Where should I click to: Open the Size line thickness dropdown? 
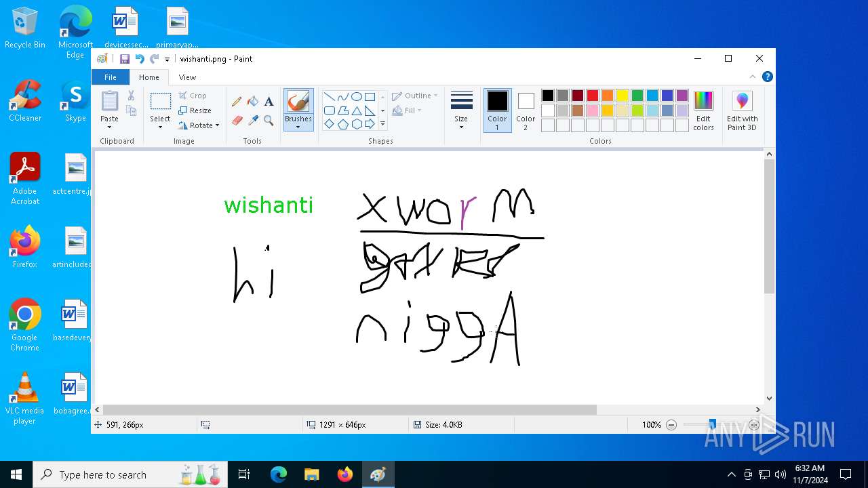(x=461, y=110)
